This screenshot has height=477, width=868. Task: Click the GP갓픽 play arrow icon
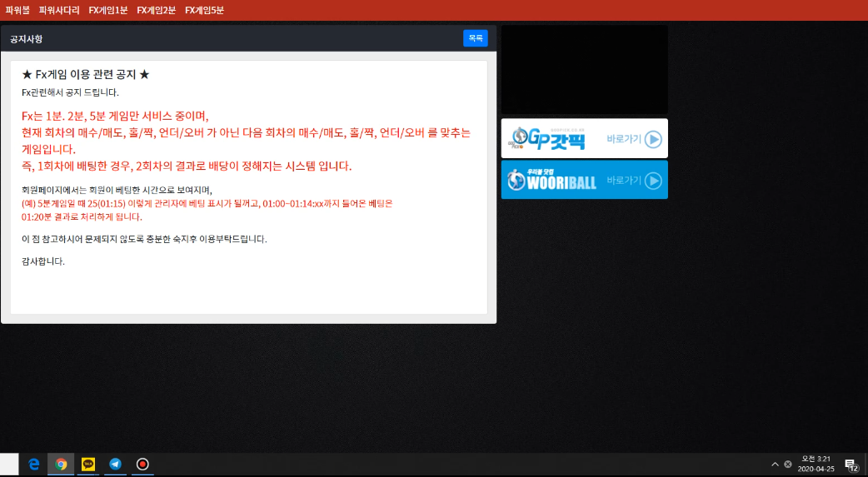[x=653, y=139]
